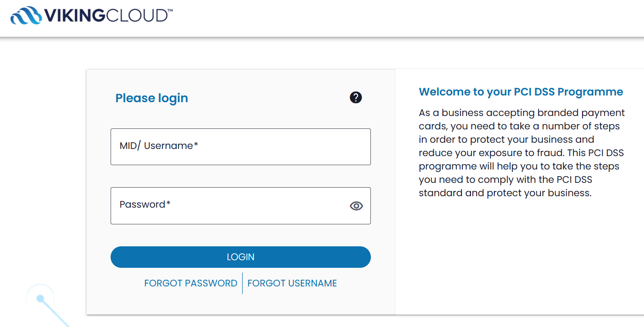This screenshot has height=327, width=644.
Task: Click the TM trademark symbol beside the logo
Action: (170, 11)
